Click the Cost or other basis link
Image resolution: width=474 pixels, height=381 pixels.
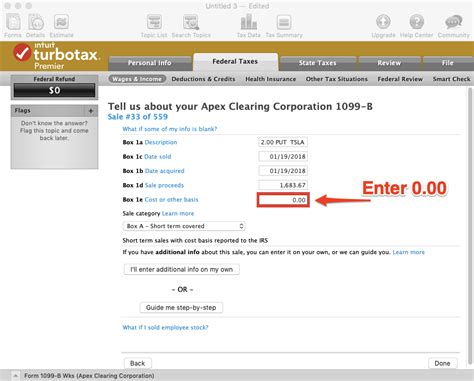[171, 200]
